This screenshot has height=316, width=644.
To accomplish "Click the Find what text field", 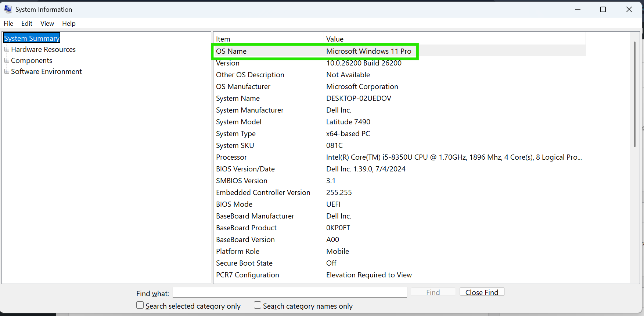I will 289,292.
